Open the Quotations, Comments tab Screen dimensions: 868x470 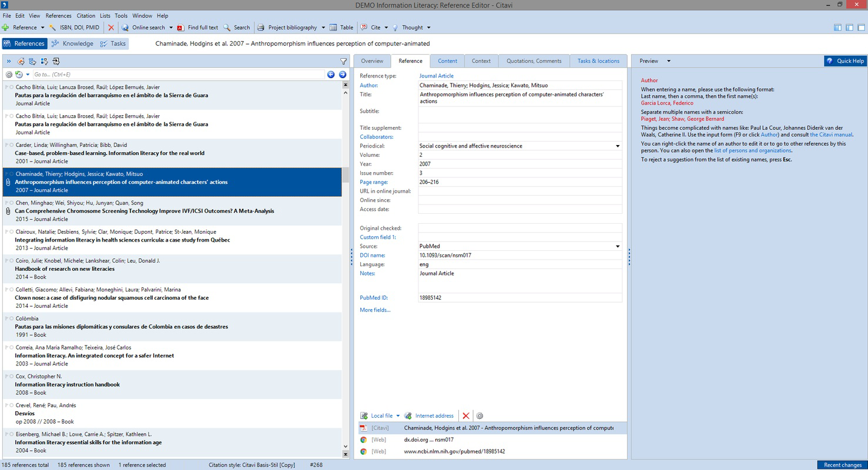(x=534, y=61)
